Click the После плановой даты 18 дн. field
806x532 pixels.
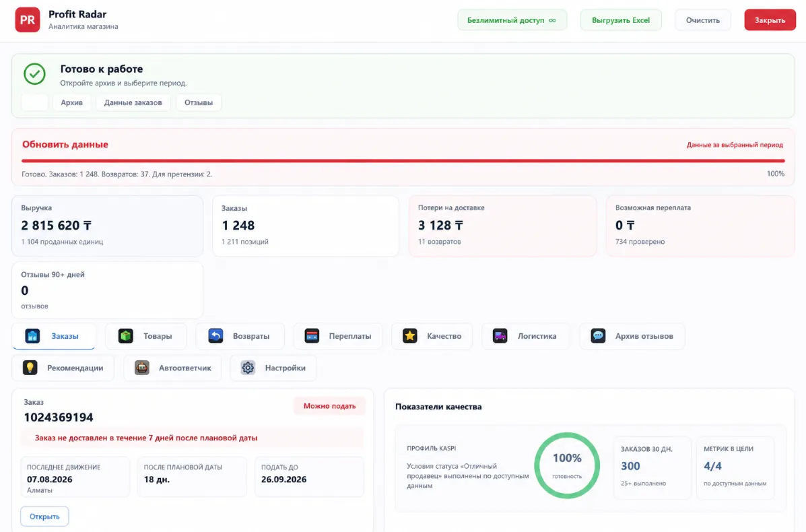193,477
